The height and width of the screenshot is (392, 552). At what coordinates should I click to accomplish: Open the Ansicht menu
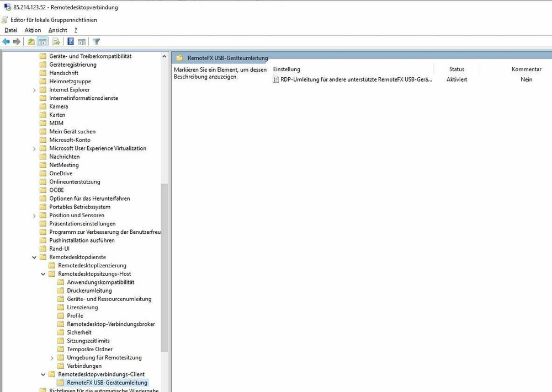(x=57, y=30)
